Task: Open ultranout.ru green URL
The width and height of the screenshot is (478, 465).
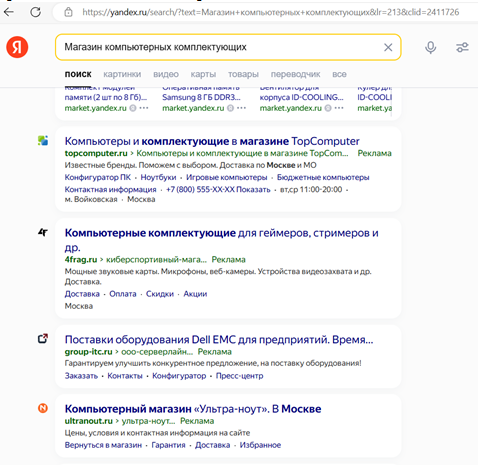Action: point(89,421)
